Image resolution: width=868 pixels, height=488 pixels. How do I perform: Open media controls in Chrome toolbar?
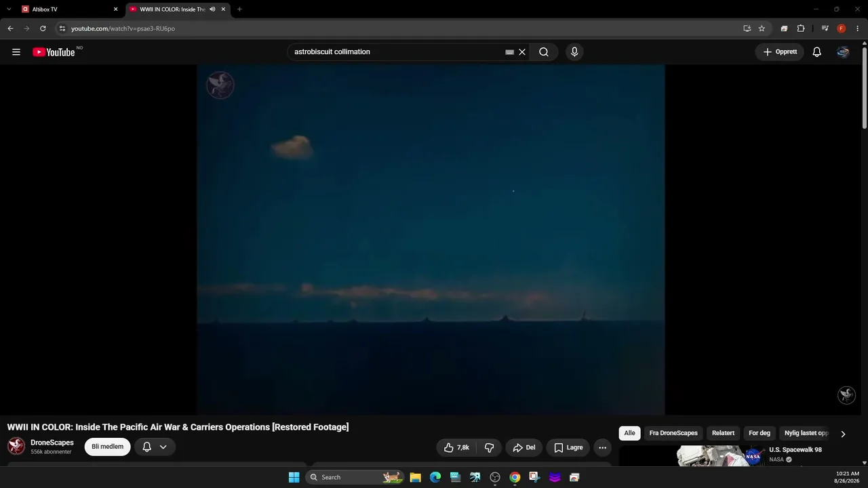pyautogui.click(x=825, y=28)
